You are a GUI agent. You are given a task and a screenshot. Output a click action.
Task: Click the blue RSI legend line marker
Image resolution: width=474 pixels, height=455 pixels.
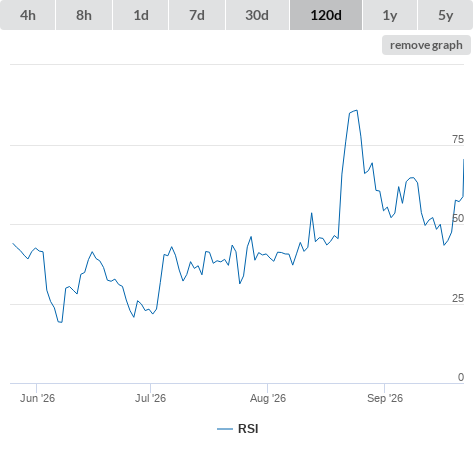tap(225, 429)
